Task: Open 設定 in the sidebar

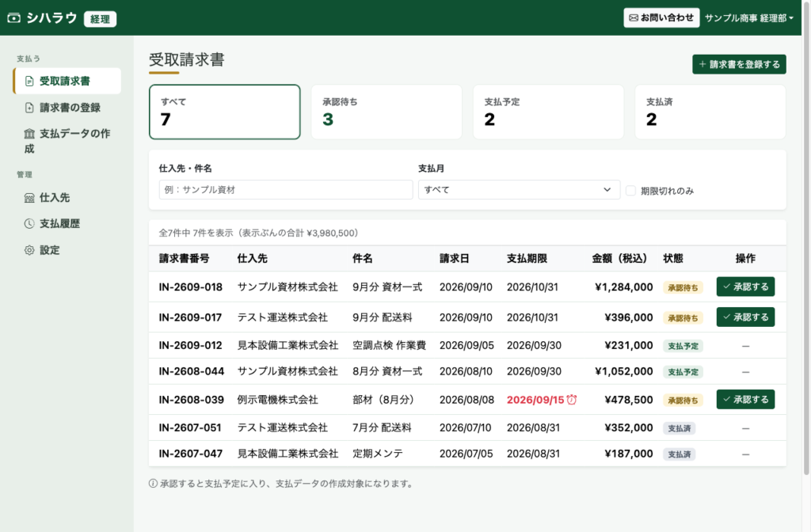Action: coord(67,250)
